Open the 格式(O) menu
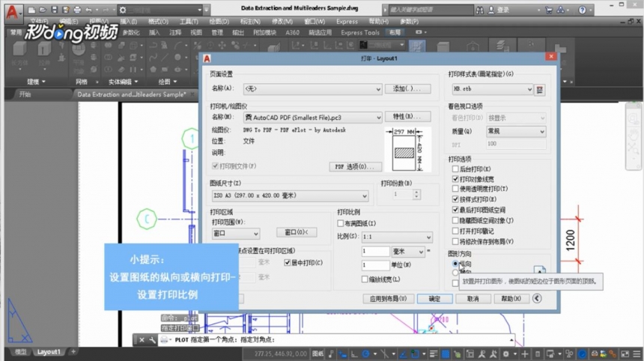Screen dimensions: 644x361 (x=158, y=22)
